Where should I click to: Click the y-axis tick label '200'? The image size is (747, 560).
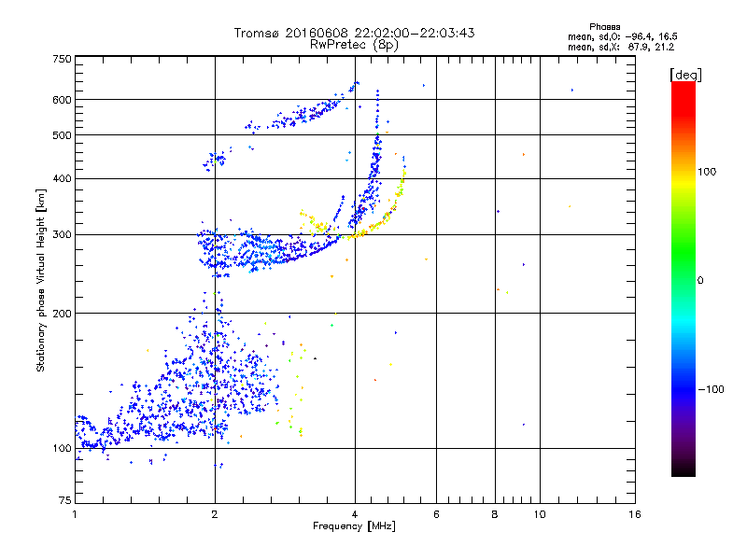tap(62, 314)
